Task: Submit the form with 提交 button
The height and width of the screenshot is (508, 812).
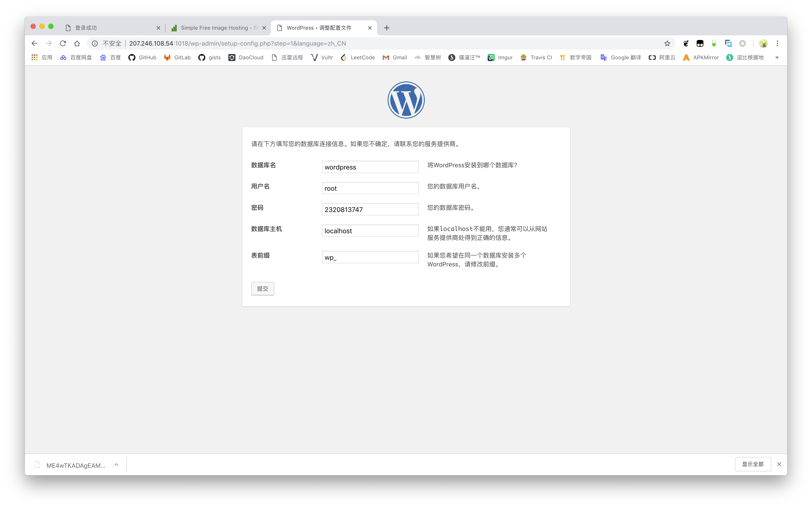Action: 262,289
